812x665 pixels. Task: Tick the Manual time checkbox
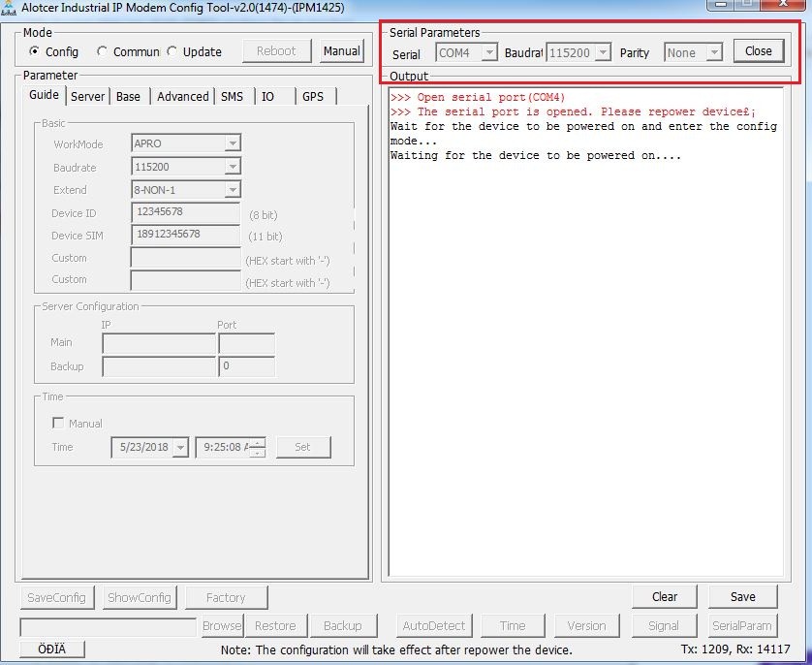[58, 423]
